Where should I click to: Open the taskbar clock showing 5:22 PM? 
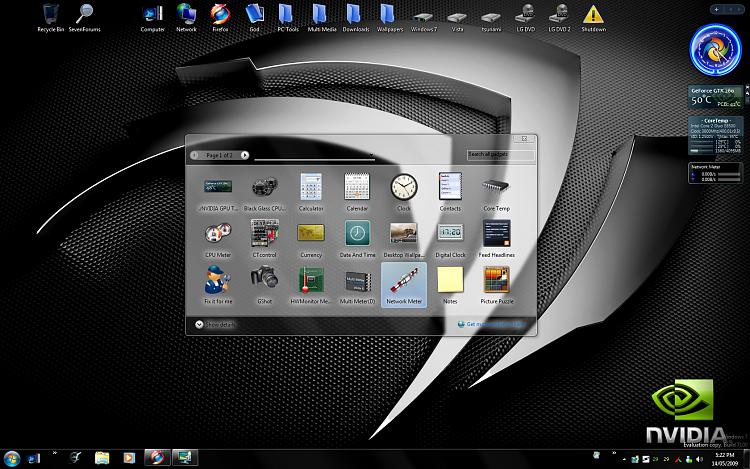coord(724,459)
